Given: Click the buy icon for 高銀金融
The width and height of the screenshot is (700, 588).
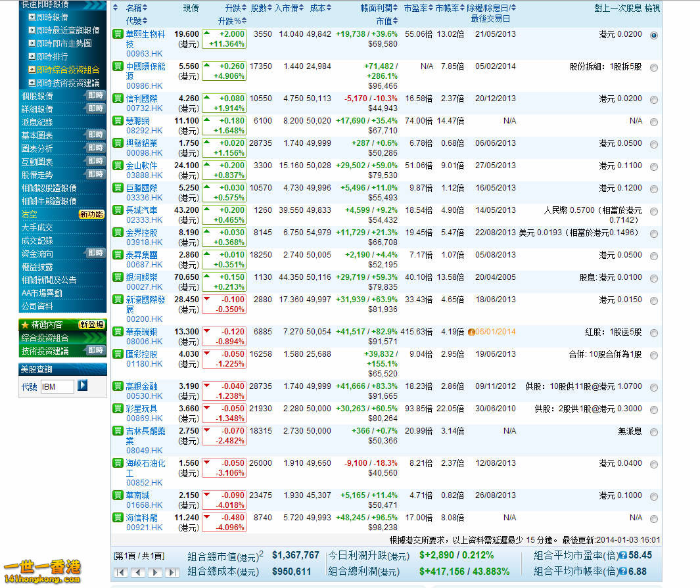Looking at the screenshot, I should [118, 386].
